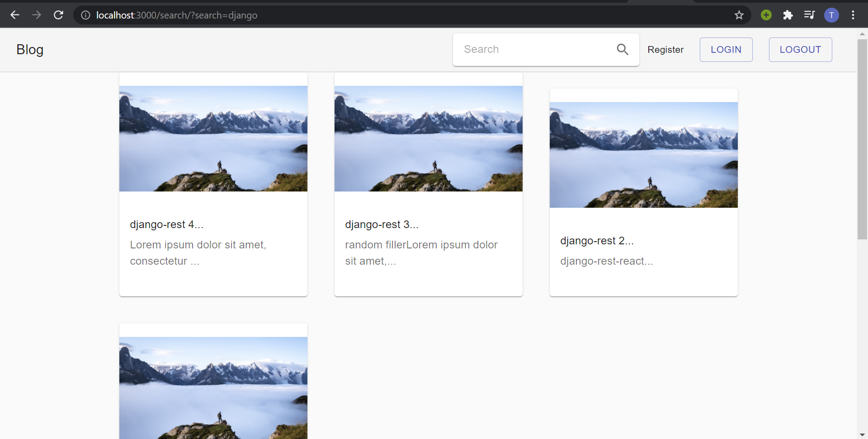Click the Blog home title

coord(29,50)
